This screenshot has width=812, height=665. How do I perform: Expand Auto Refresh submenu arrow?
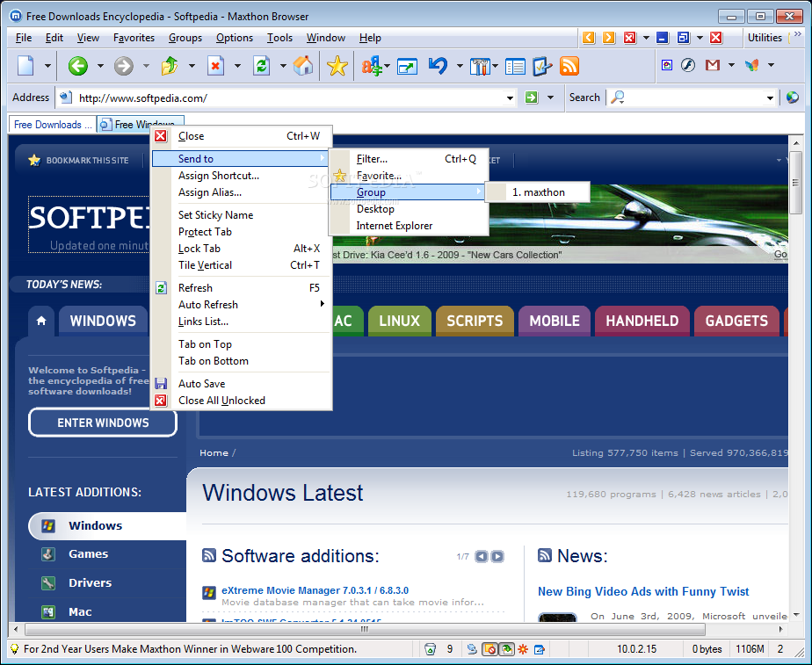(323, 304)
